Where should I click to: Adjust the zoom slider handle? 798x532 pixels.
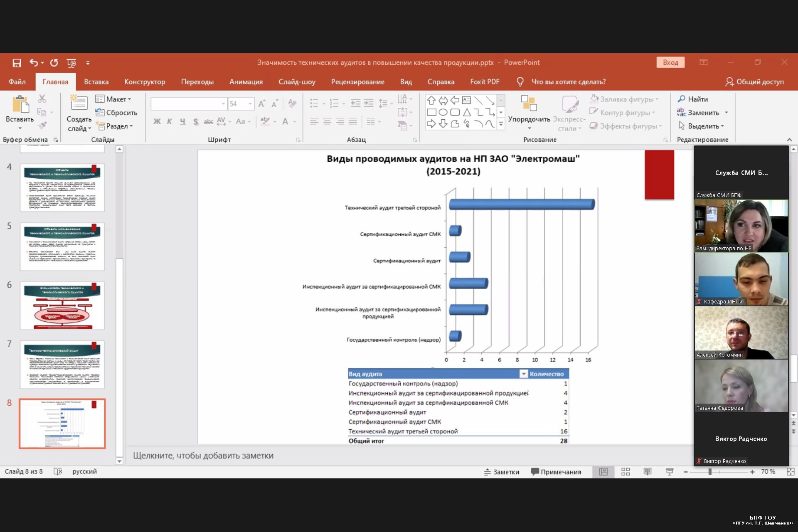point(710,472)
